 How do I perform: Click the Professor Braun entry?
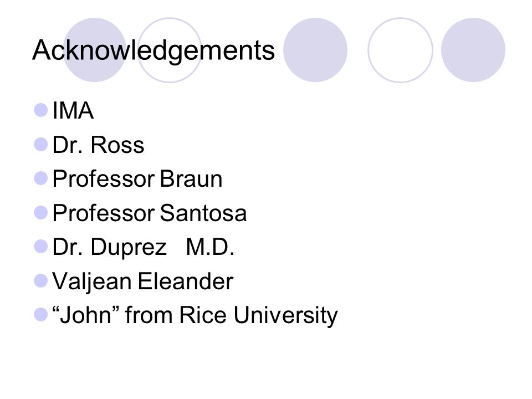(137, 179)
